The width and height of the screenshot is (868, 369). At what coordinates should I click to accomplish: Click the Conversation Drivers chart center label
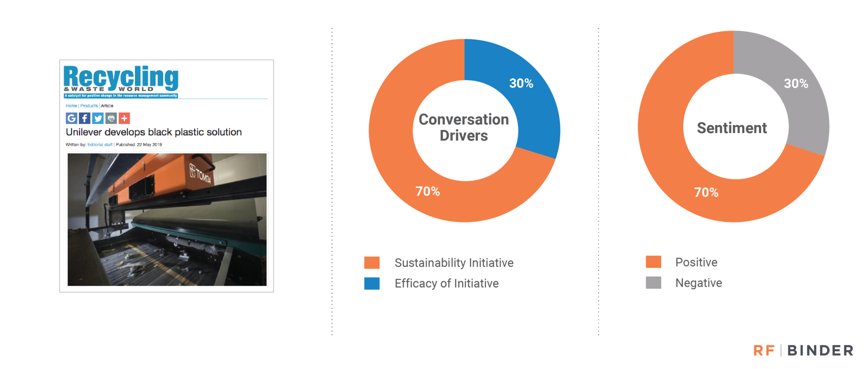pos(464,127)
